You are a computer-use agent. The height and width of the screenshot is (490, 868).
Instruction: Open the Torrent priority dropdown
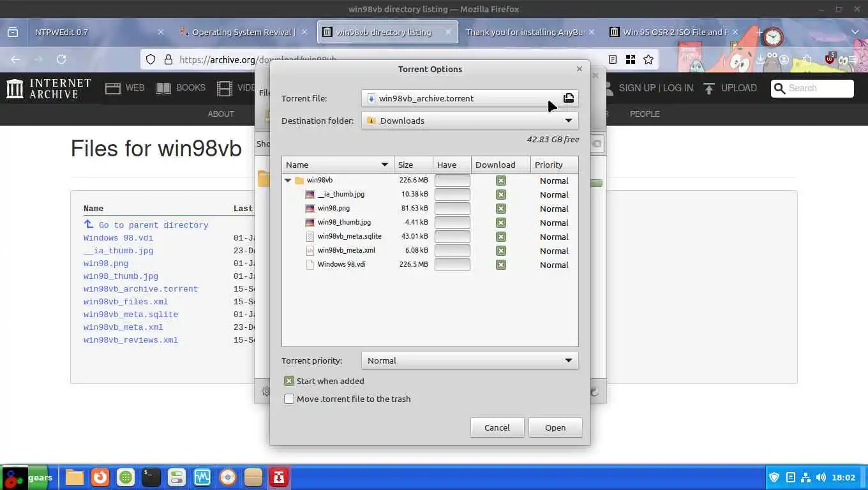(x=470, y=360)
